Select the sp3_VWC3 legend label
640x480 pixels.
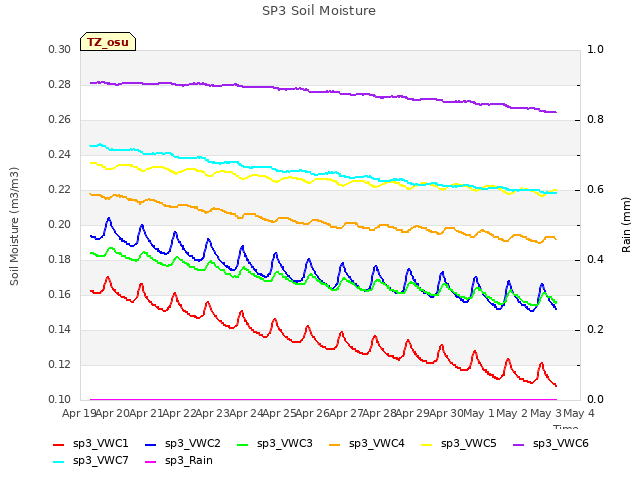click(x=284, y=444)
